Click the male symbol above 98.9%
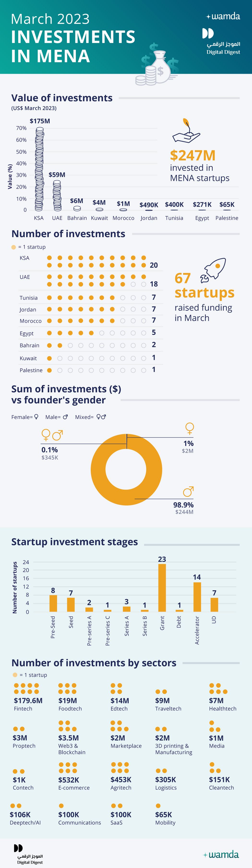The height and width of the screenshot is (868, 252). click(x=188, y=491)
